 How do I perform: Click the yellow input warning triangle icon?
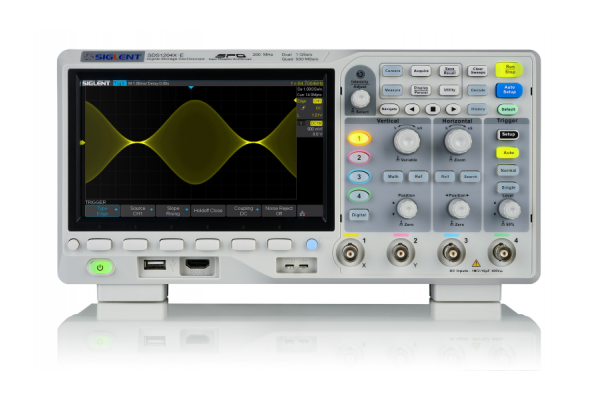point(476,263)
